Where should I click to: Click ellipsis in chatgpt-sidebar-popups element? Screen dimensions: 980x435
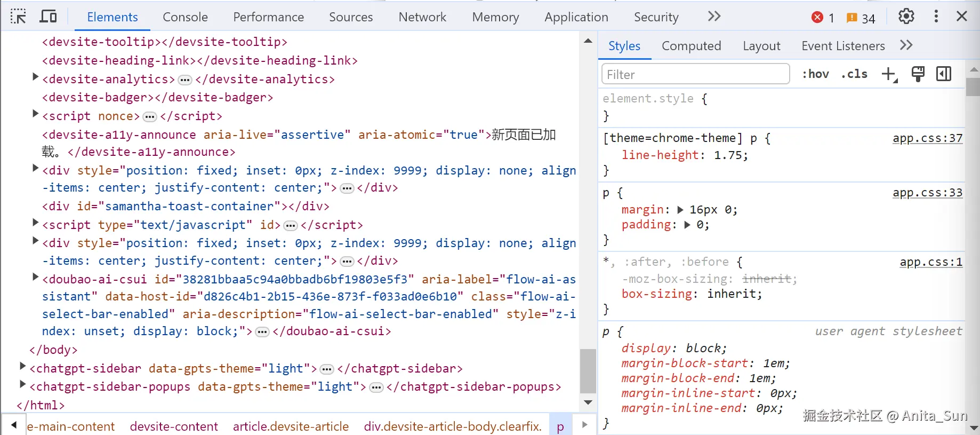(x=376, y=387)
